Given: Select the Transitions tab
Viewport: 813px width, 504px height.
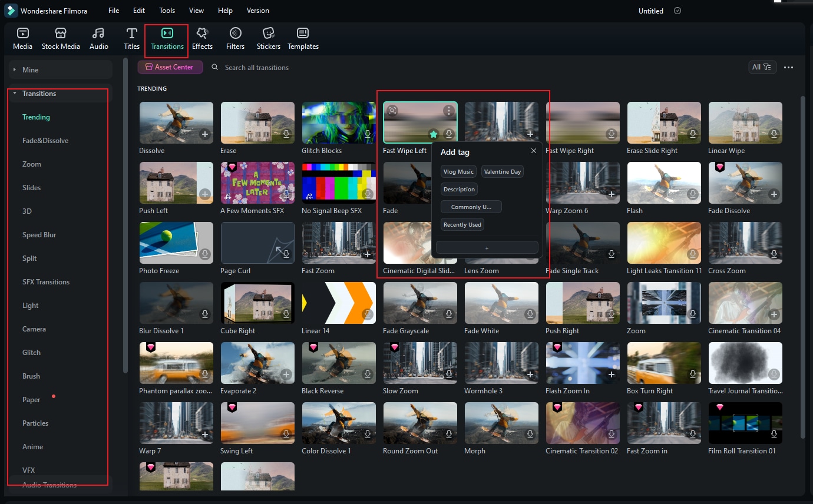Looking at the screenshot, I should click(167, 39).
